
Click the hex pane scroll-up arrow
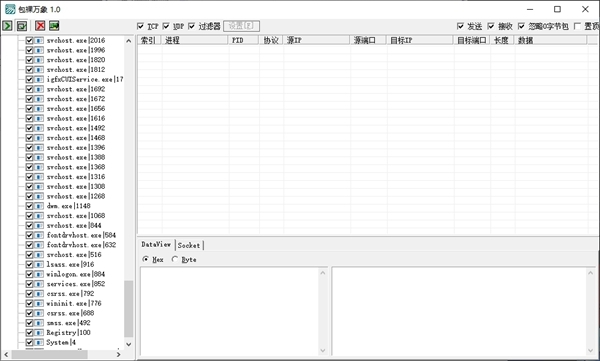pos(323,273)
